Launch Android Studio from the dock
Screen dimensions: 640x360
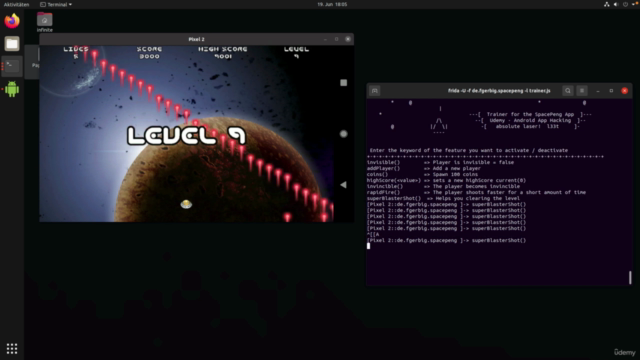[12, 89]
